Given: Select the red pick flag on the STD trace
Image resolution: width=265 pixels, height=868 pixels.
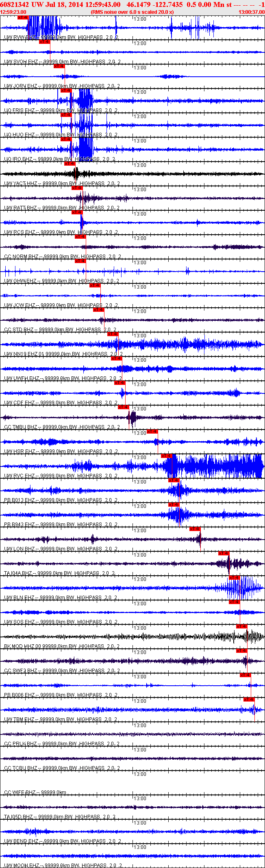Looking at the screenshot, I should coord(99,310).
